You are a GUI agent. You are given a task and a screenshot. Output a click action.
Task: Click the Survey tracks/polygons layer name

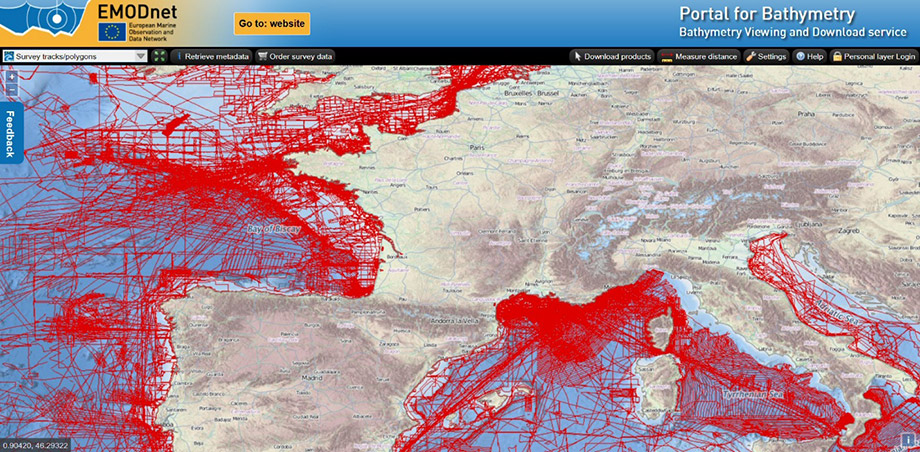pyautogui.click(x=56, y=56)
